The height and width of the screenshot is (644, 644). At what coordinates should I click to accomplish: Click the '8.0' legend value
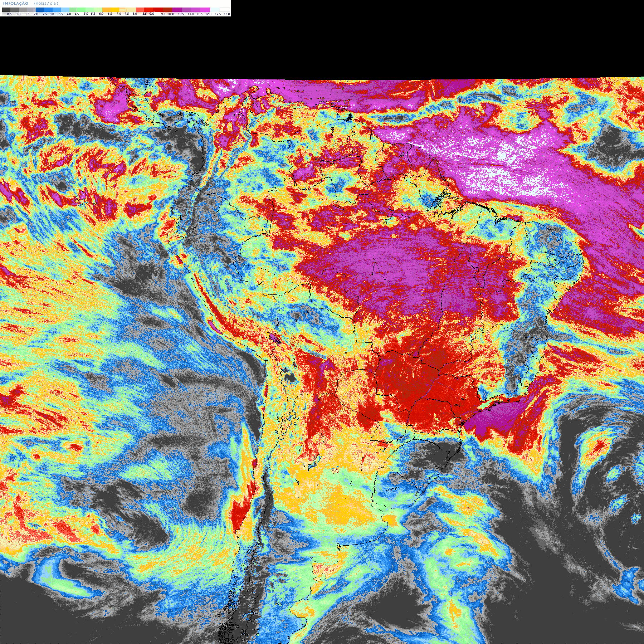click(135, 14)
